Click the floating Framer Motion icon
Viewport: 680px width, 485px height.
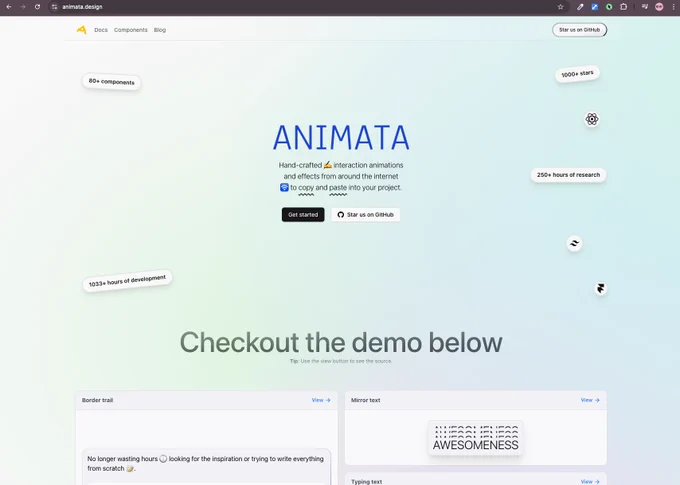point(600,288)
